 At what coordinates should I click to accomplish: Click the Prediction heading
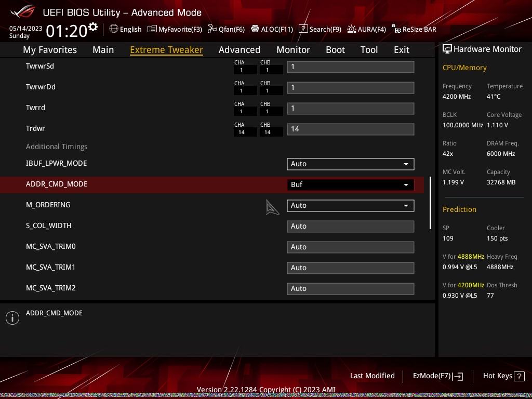pyautogui.click(x=459, y=209)
